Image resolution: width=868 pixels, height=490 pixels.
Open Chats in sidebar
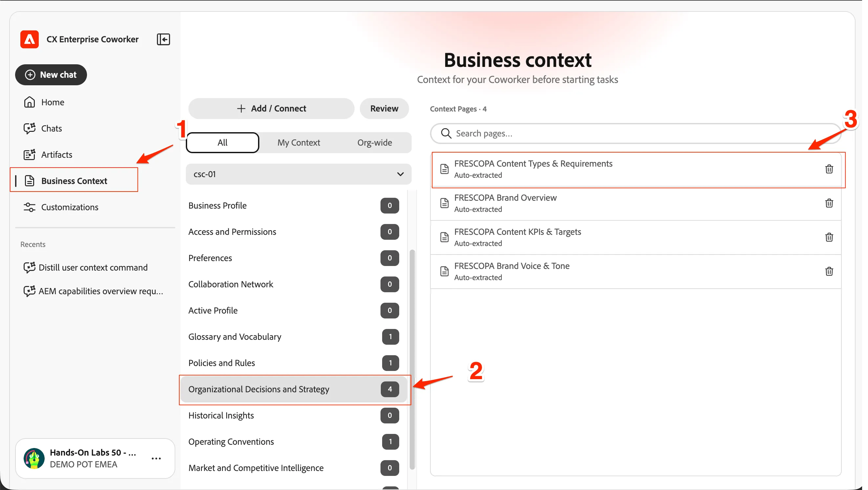click(95, 128)
